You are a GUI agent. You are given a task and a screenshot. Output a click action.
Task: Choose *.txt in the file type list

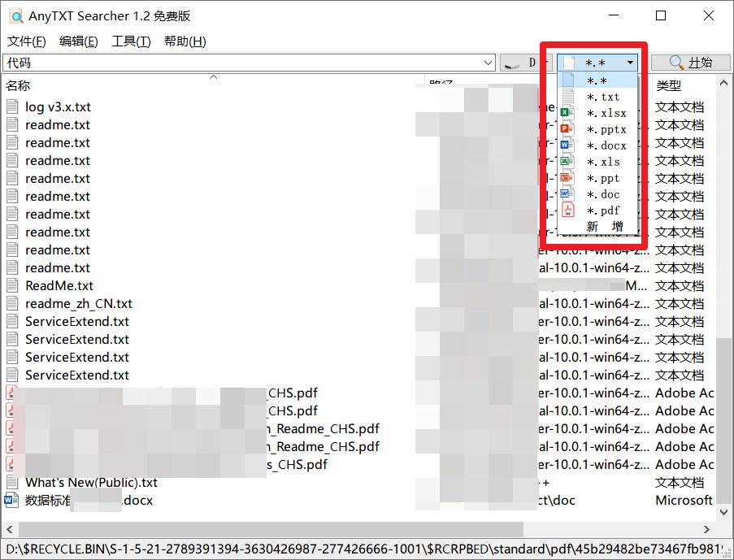tap(597, 97)
